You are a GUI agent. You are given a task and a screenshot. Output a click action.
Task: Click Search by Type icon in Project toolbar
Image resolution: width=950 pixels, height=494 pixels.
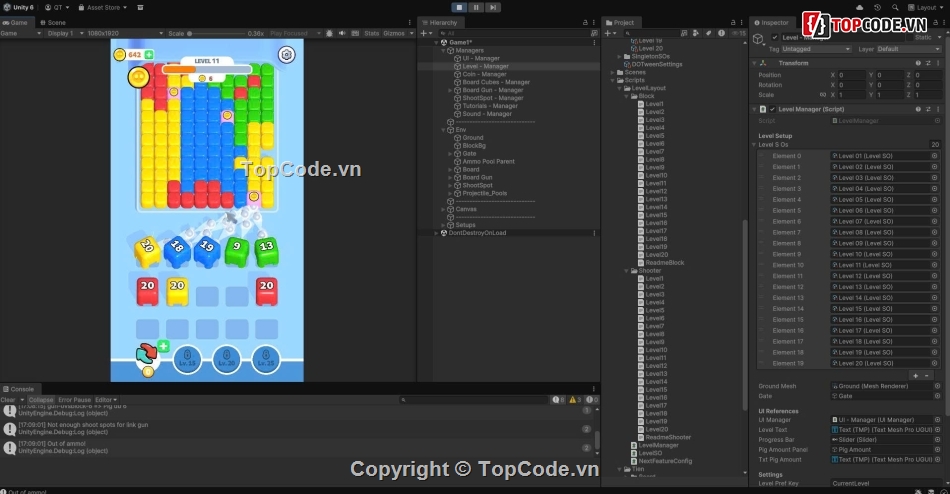pos(696,33)
